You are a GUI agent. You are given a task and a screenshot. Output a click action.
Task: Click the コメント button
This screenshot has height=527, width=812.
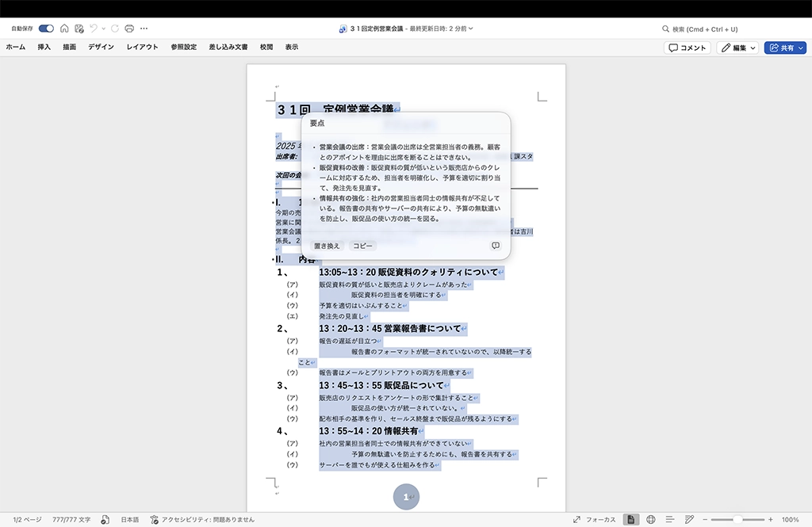click(x=687, y=48)
